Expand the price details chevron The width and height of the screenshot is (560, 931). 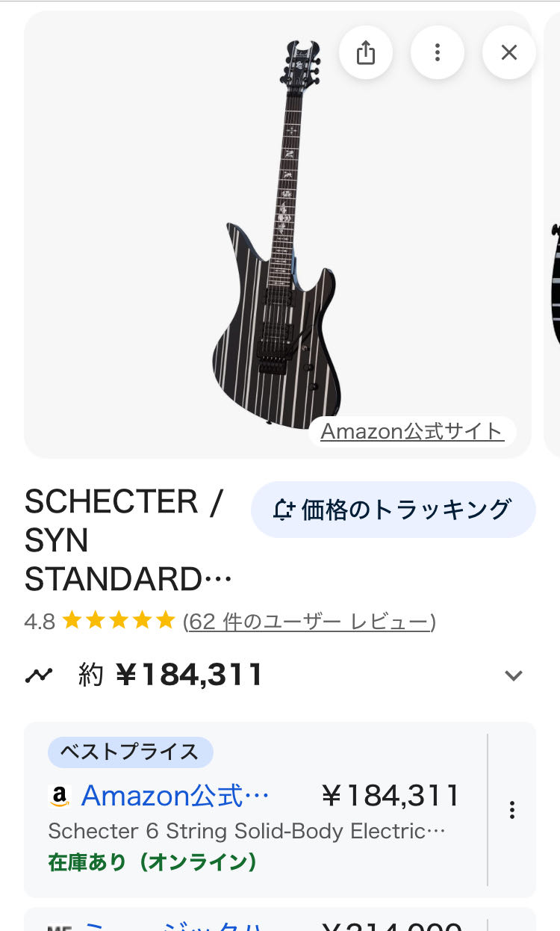point(513,675)
